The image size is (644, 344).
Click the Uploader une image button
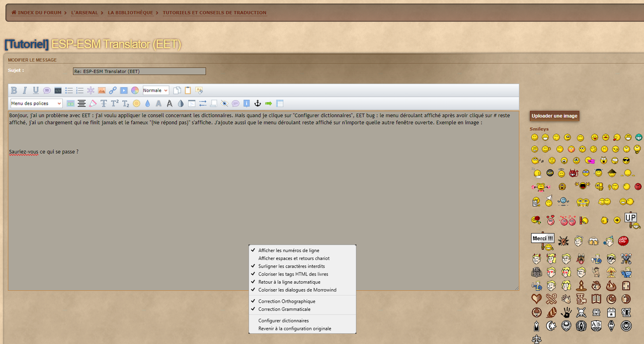click(x=554, y=116)
